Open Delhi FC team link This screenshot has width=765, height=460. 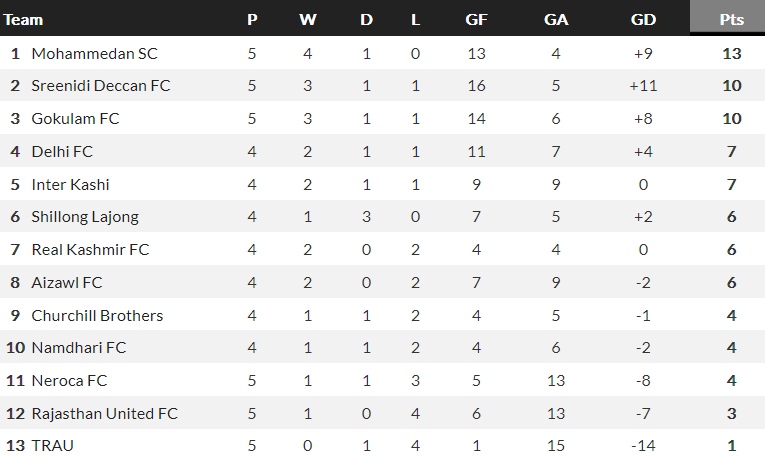tap(62, 152)
